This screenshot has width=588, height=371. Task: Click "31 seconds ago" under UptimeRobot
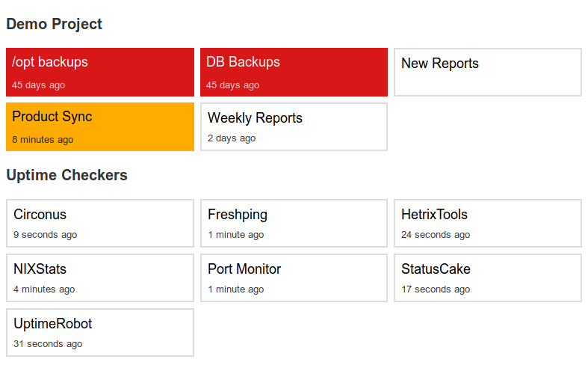[x=48, y=344]
